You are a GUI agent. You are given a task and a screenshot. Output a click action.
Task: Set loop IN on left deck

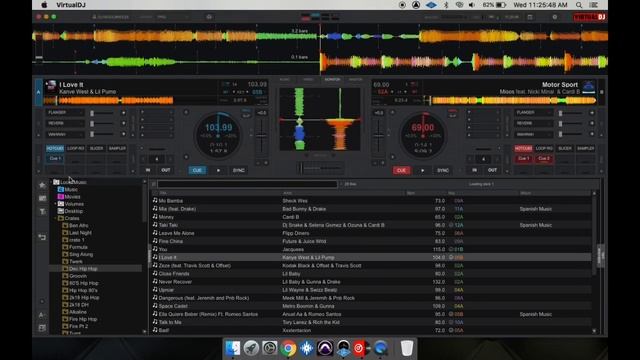[x=148, y=170]
